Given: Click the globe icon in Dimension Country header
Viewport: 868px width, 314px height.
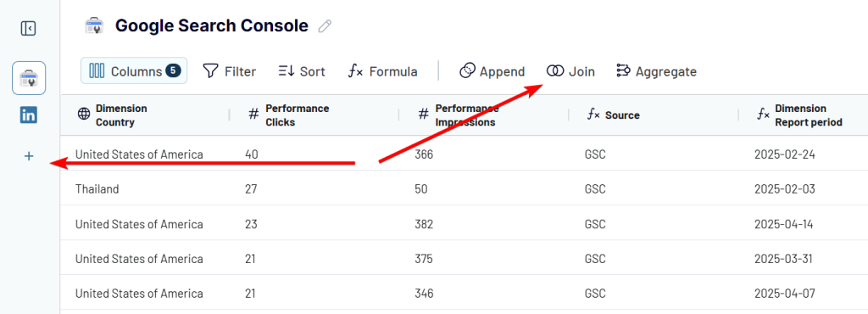Looking at the screenshot, I should [84, 115].
